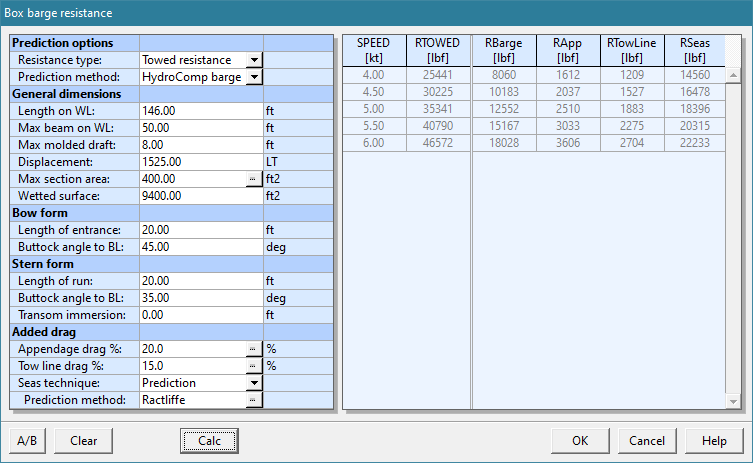Click the ellipsis button beside Tow line drag %
753x463 pixels.
tap(254, 366)
